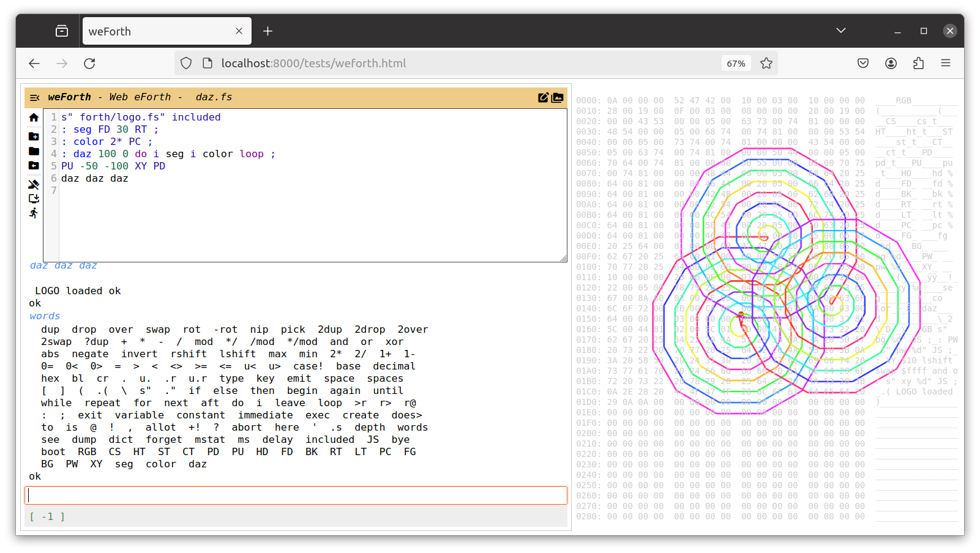The height and width of the screenshot is (553, 980).
Task: Click the monitor download arrow icon
Action: [x=34, y=198]
